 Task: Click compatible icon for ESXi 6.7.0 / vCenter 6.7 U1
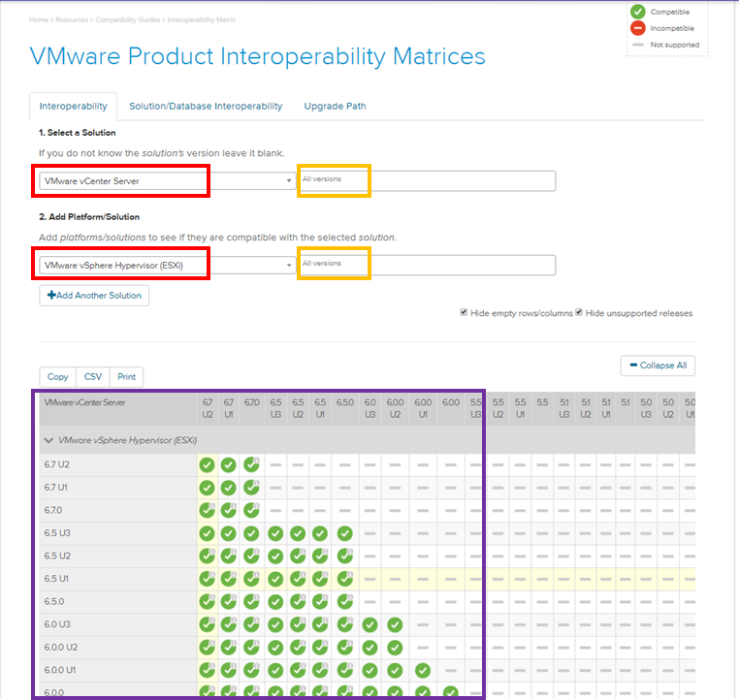[229, 510]
